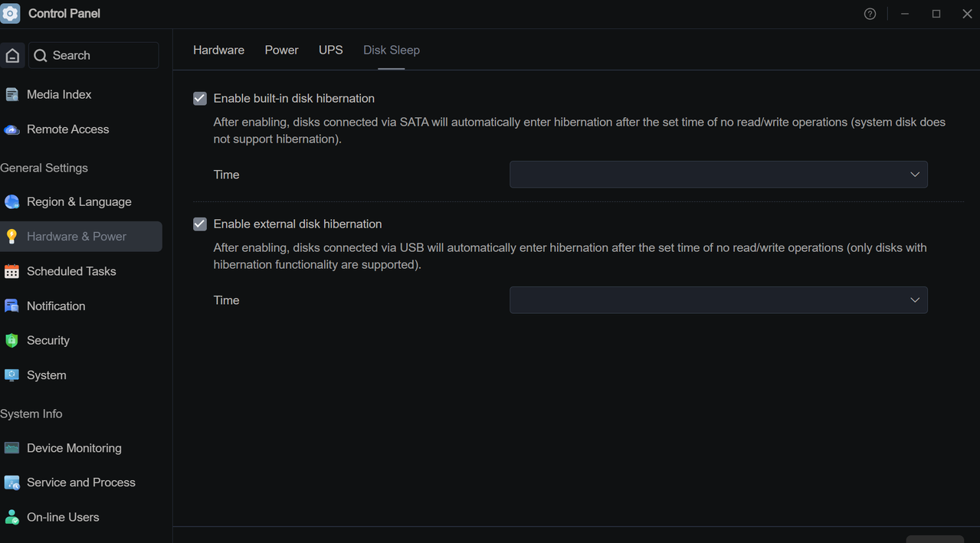Switch to the Hardware tab
Image resolution: width=980 pixels, height=543 pixels.
point(218,50)
